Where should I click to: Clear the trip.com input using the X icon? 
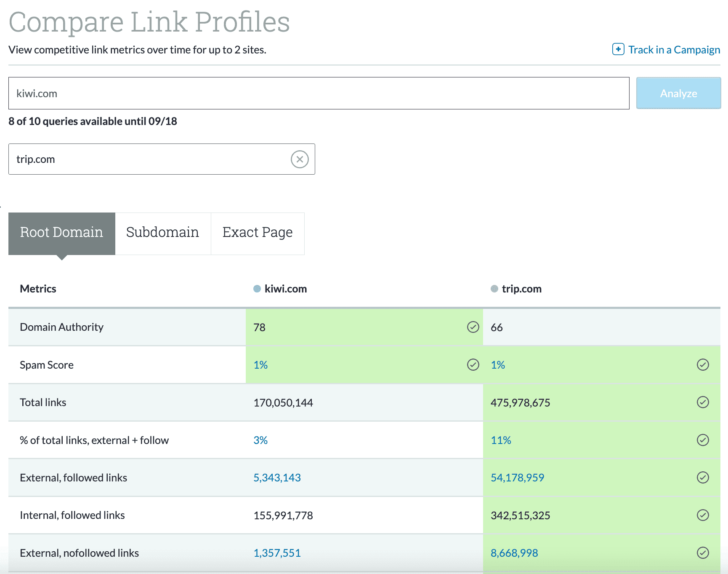pos(299,159)
